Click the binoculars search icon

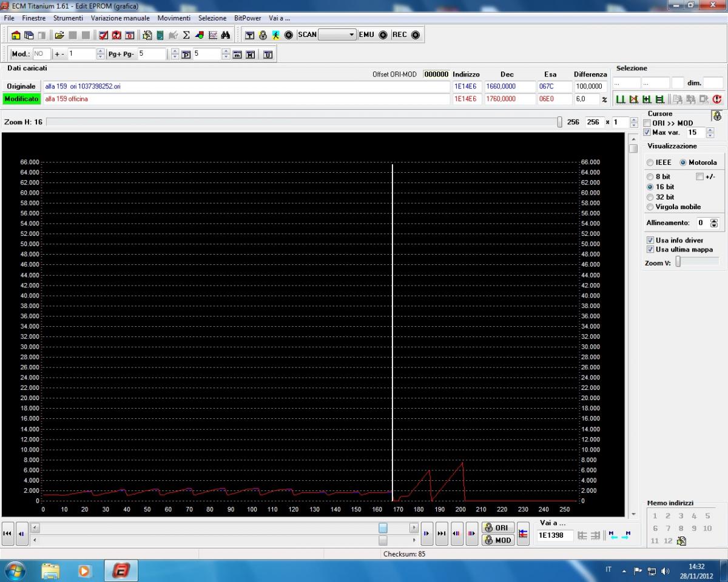226,35
